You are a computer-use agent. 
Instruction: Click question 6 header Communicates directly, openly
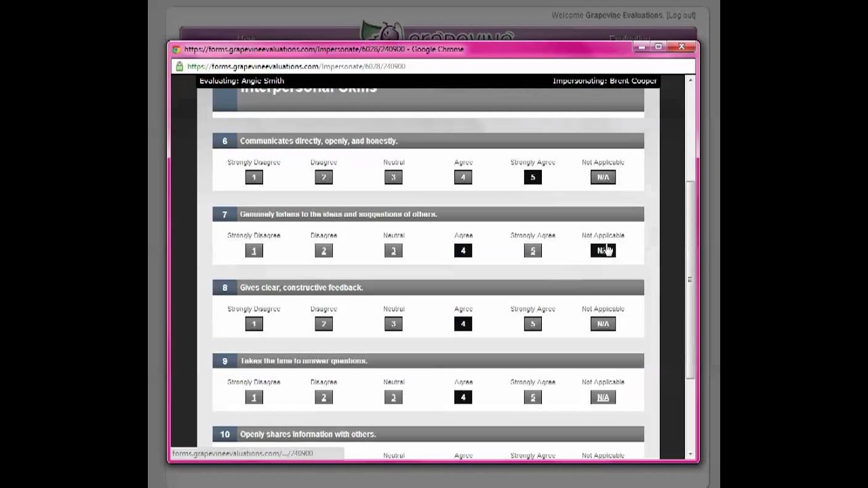[x=428, y=141]
